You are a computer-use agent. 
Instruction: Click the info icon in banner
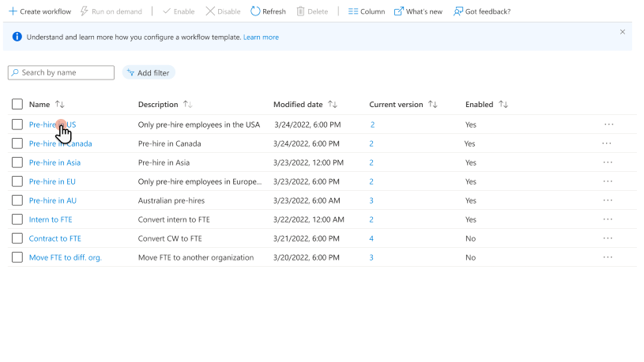tap(17, 37)
